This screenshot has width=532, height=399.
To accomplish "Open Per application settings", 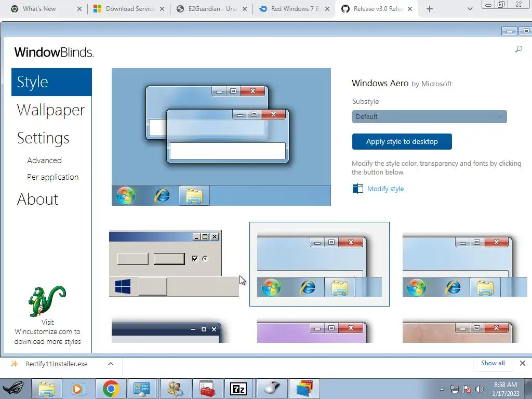I will tap(52, 177).
